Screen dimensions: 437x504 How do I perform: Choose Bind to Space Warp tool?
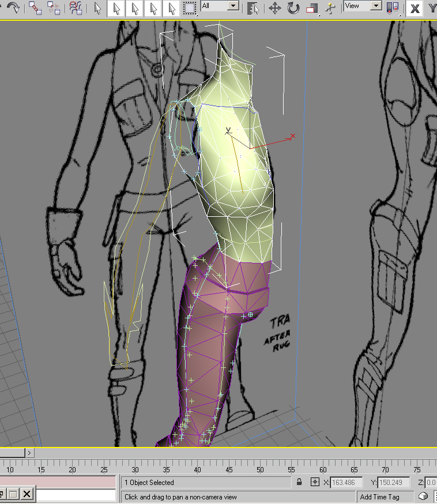click(75, 8)
